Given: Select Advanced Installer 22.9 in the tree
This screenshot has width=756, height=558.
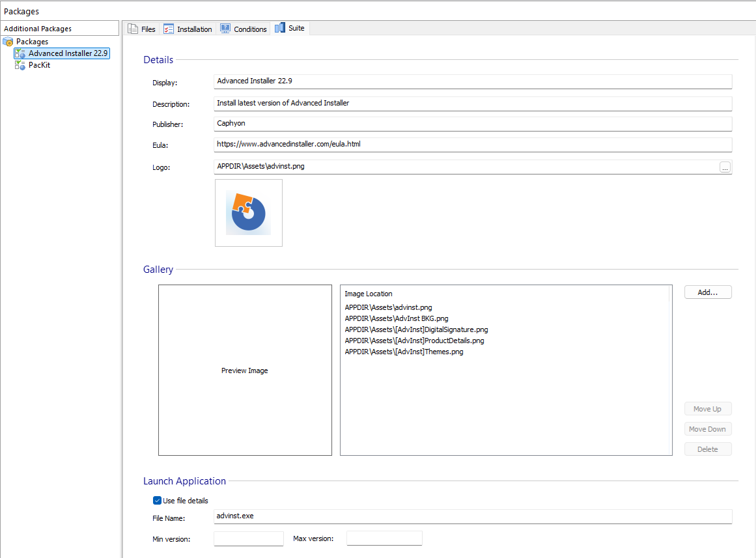Looking at the screenshot, I should 68,53.
